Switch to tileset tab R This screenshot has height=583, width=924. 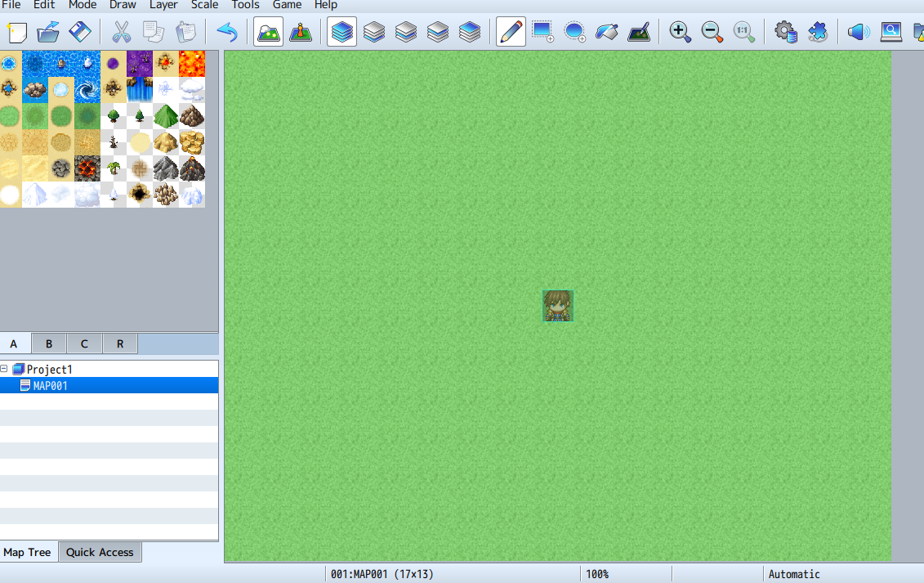pos(120,343)
